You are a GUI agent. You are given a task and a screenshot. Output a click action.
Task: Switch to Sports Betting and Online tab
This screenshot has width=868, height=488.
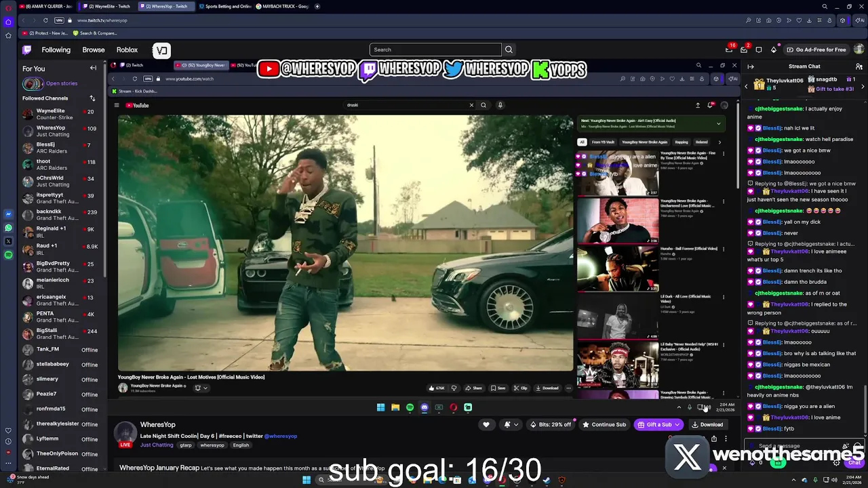pyautogui.click(x=226, y=6)
